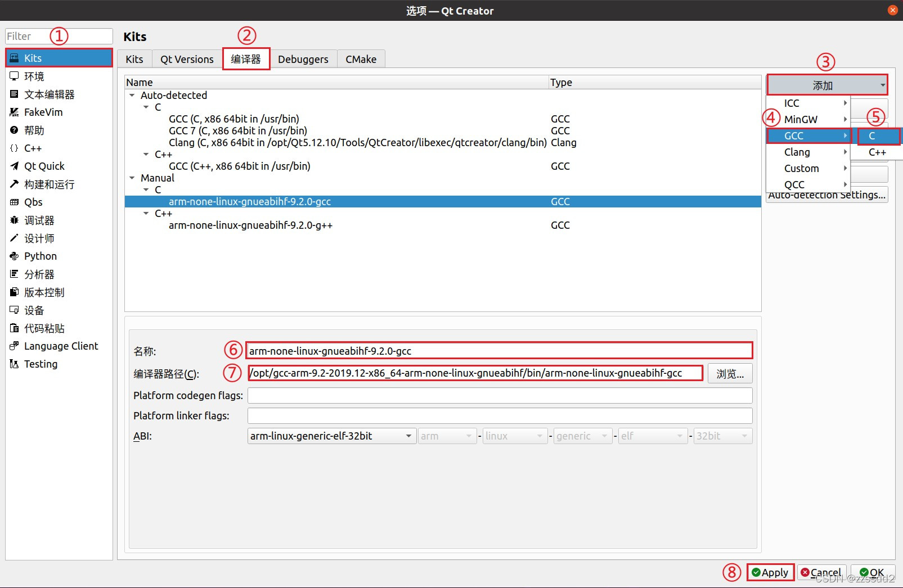903x588 pixels.
Task: Select the 文本编辑器 icon
Action: pos(14,94)
